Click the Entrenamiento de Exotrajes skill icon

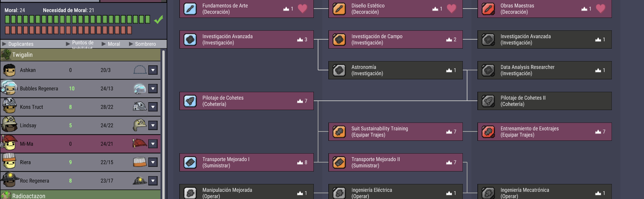coord(488,132)
